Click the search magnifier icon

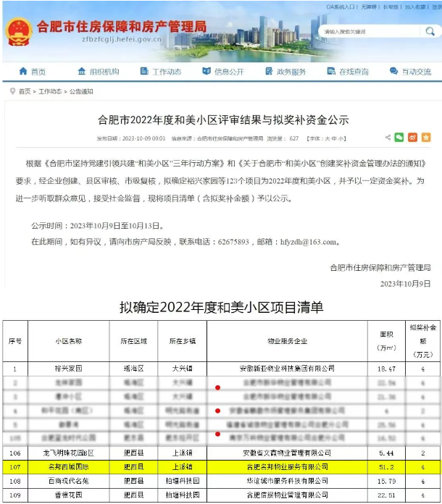click(430, 32)
